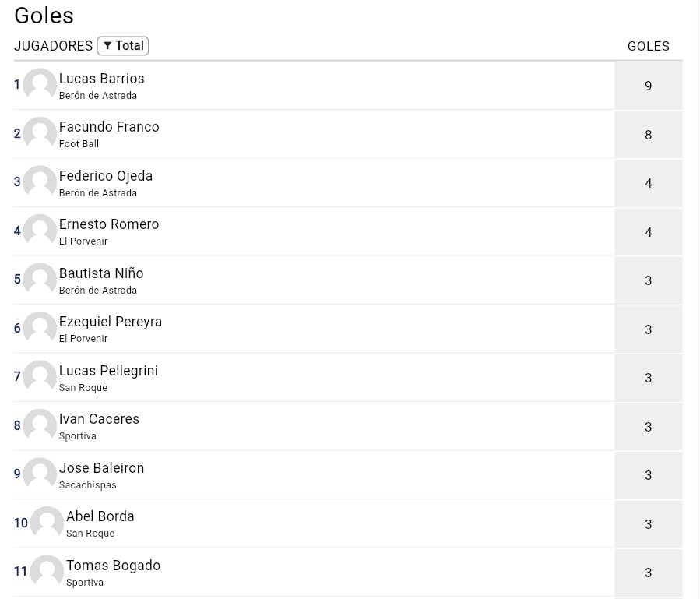Click Lucas Barrios' goal count cell
This screenshot has width=700, height=599.
(648, 86)
